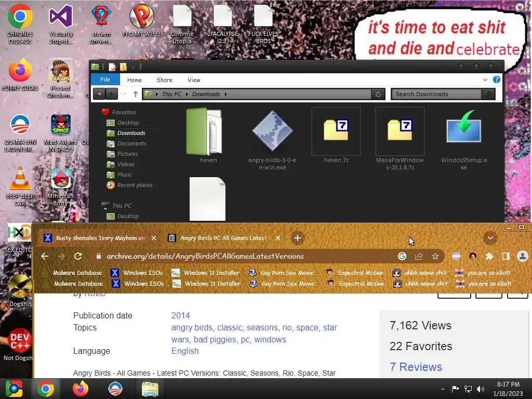Select Documents in the Favorites sidebar
The width and height of the screenshot is (532, 399).
coord(131,143)
